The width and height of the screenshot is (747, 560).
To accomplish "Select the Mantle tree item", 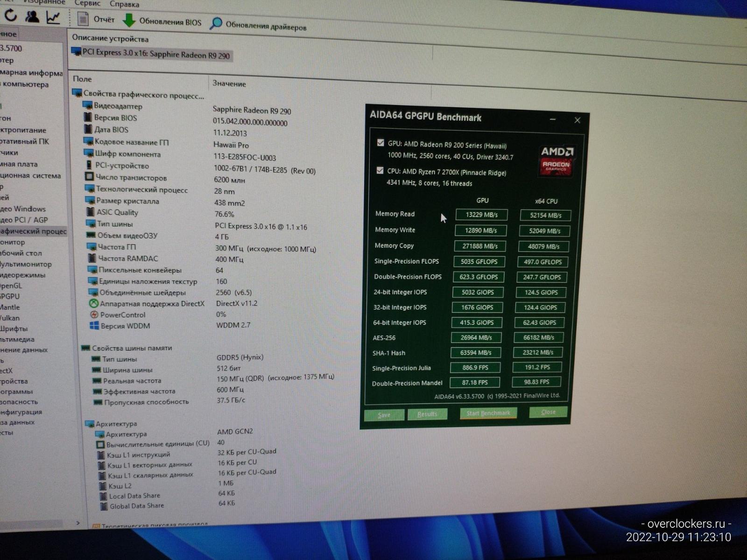I will 10,307.
